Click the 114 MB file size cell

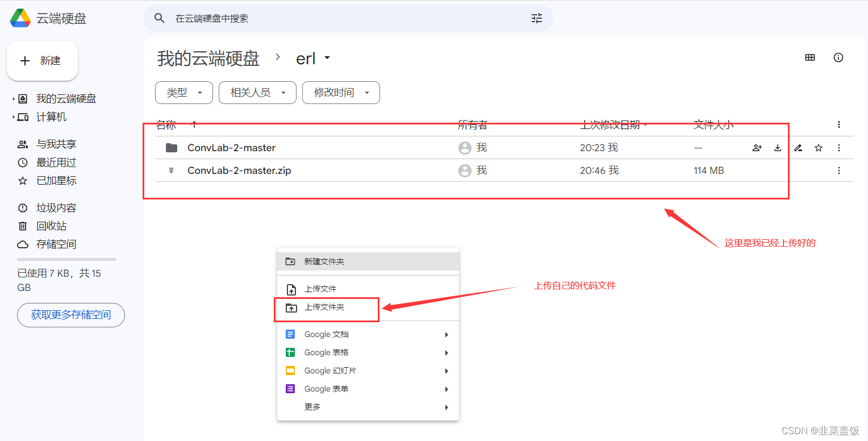pyautogui.click(x=709, y=170)
